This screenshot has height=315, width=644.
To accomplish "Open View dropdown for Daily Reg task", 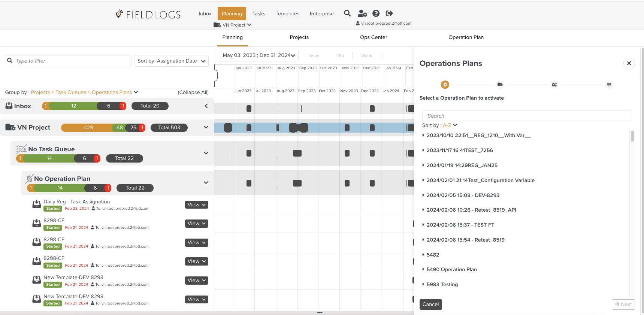I will [196, 205].
